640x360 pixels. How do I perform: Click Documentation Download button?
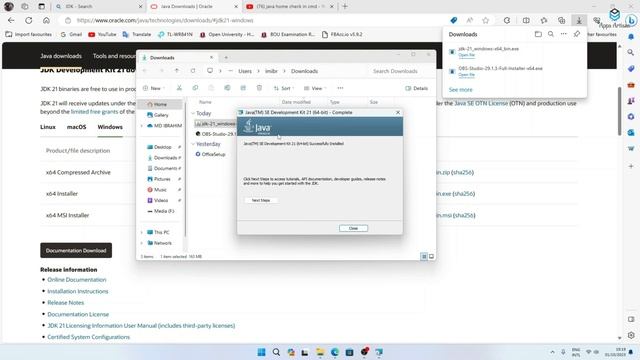[76, 251]
